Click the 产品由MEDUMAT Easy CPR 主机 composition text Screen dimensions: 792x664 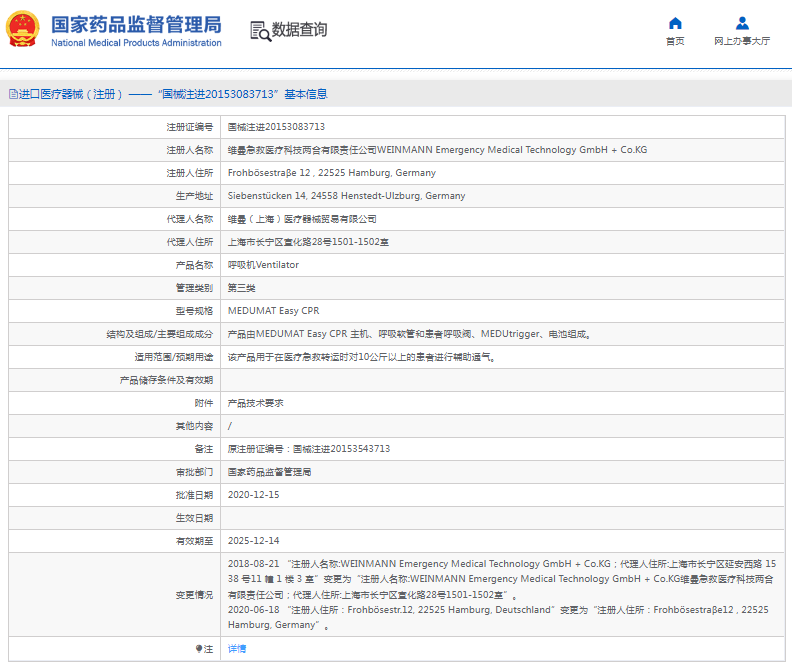click(x=410, y=334)
